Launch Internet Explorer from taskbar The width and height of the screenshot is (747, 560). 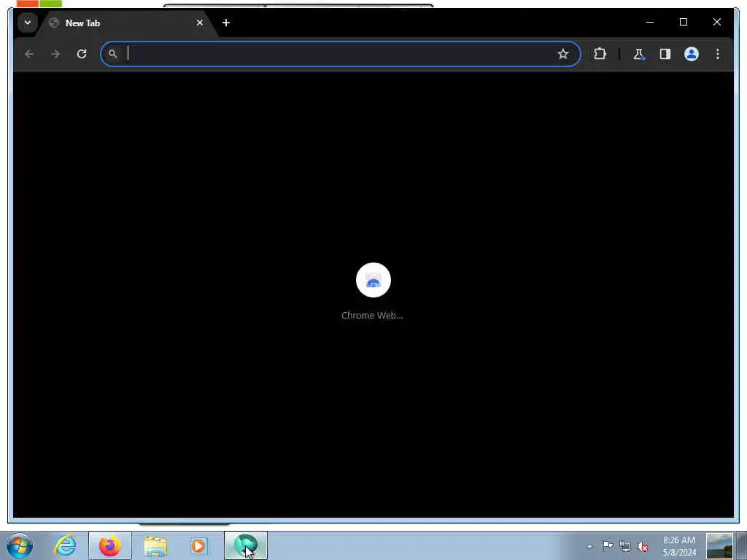coord(65,545)
